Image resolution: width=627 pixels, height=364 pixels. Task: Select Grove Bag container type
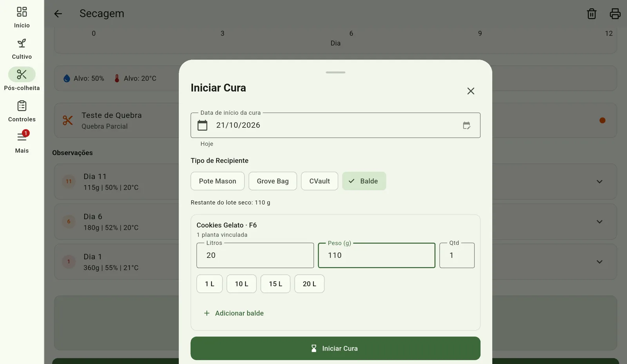point(273,181)
